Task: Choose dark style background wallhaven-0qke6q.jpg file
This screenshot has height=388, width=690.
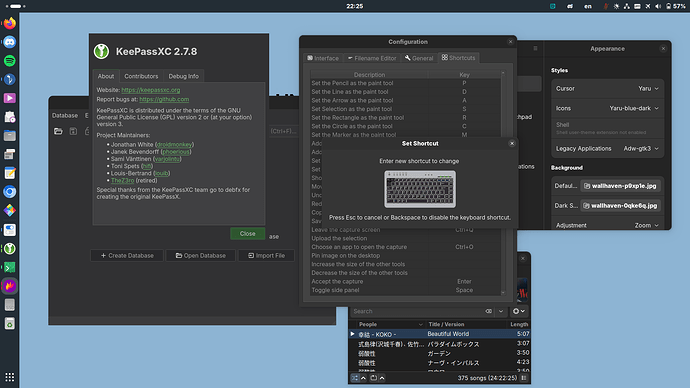Action: tap(620, 205)
